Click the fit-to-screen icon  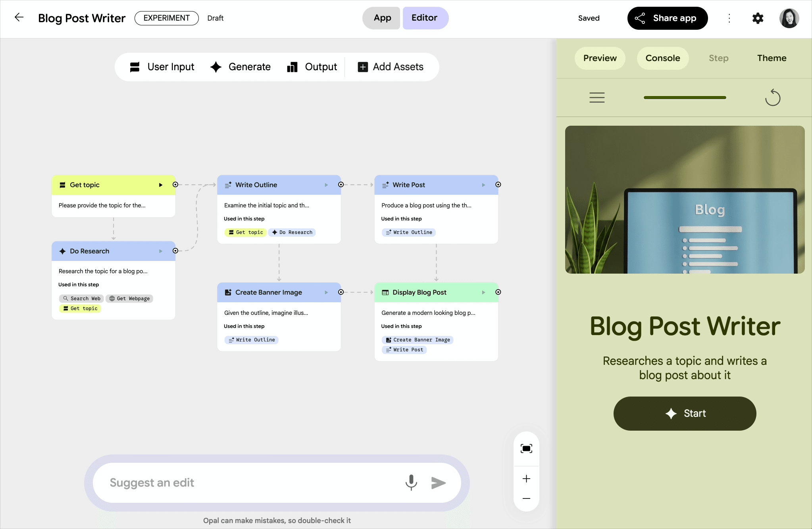tap(526, 448)
